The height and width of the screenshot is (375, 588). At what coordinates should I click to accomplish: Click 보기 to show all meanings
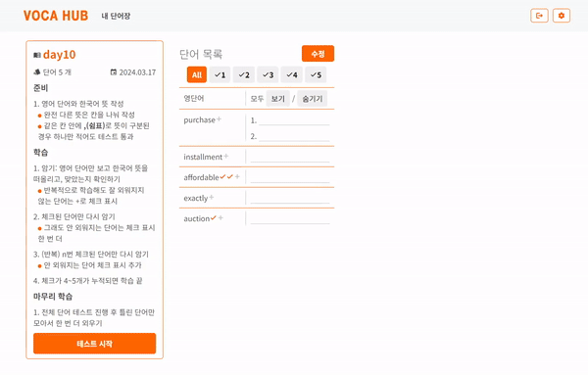pos(278,99)
